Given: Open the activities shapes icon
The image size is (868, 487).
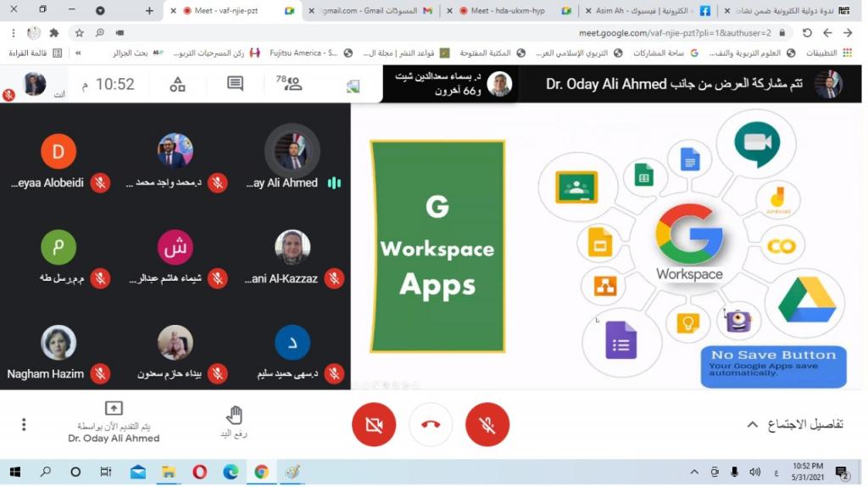Looking at the screenshot, I should point(177,84).
